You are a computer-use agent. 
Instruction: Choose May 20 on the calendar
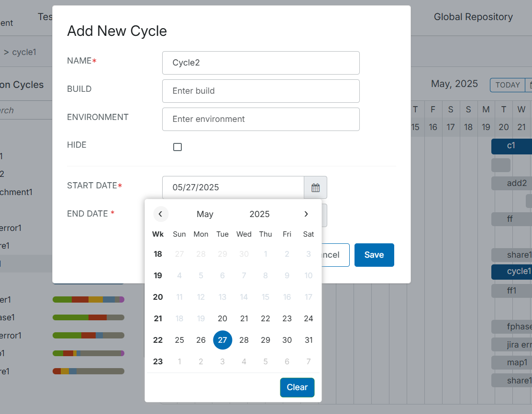tap(222, 318)
